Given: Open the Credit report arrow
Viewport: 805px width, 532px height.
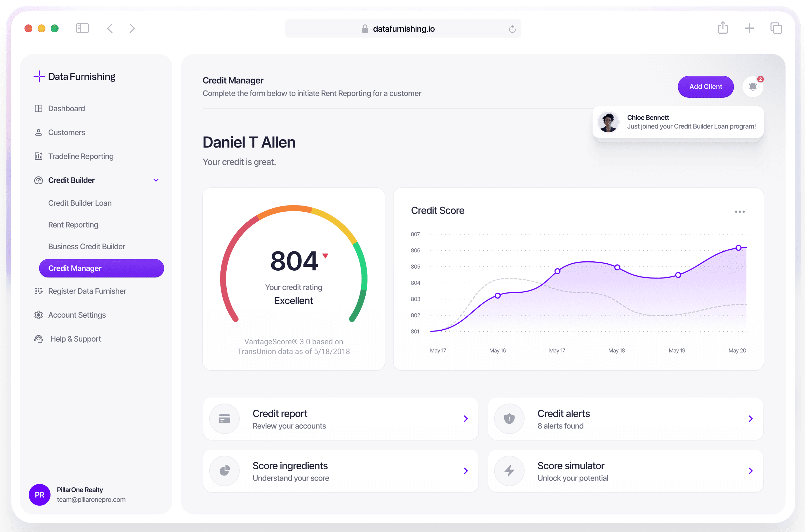Looking at the screenshot, I should point(466,419).
